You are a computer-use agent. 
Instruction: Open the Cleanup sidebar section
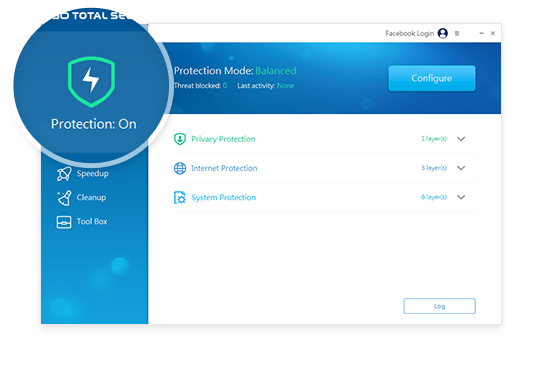tap(82, 198)
